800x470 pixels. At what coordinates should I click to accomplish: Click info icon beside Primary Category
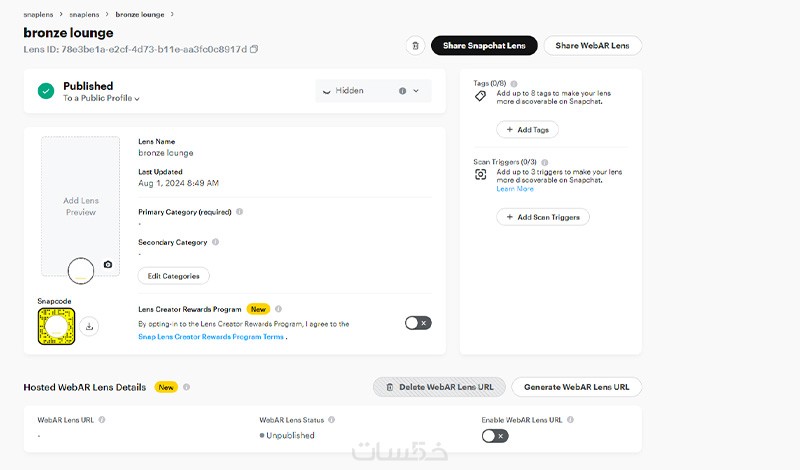[239, 212]
